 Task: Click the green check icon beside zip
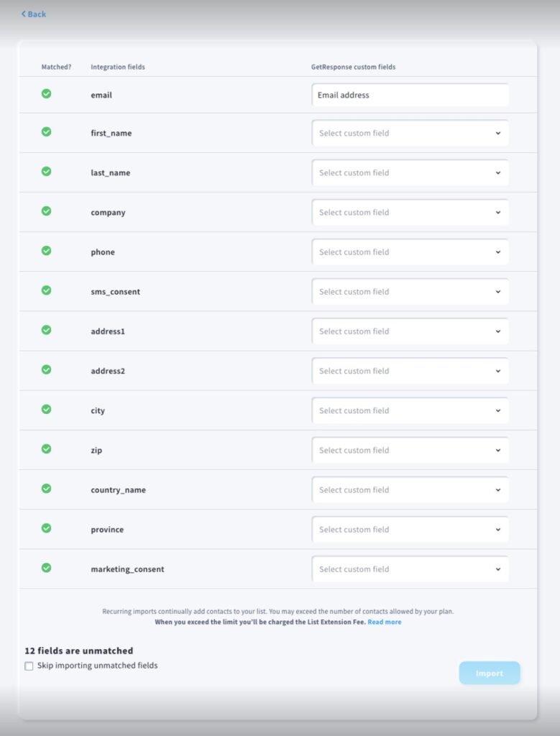(46, 449)
